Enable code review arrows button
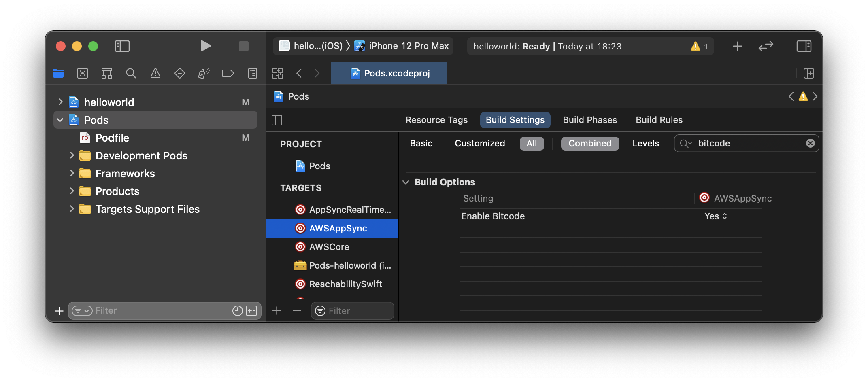Image resolution: width=868 pixels, height=382 pixels. pos(766,46)
